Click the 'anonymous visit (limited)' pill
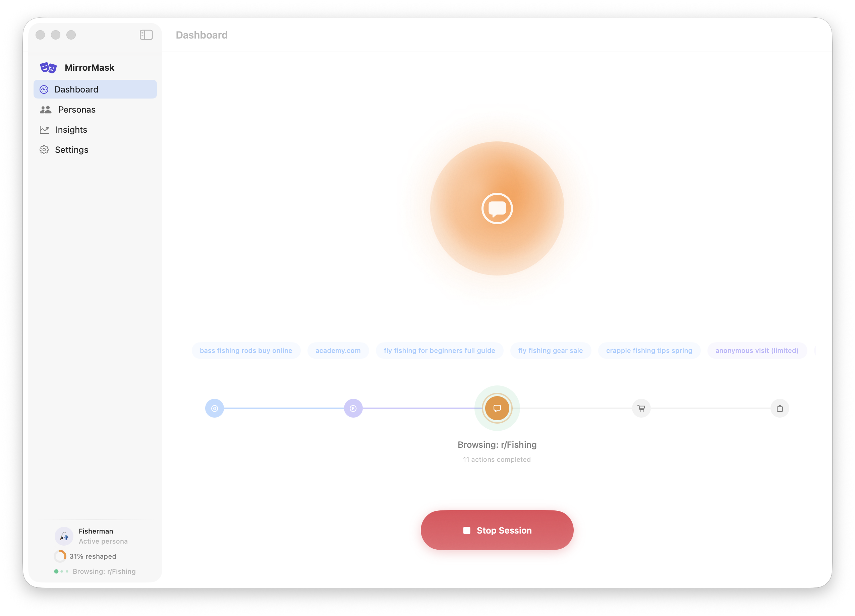Viewport: 855px width, 616px height. coord(757,350)
